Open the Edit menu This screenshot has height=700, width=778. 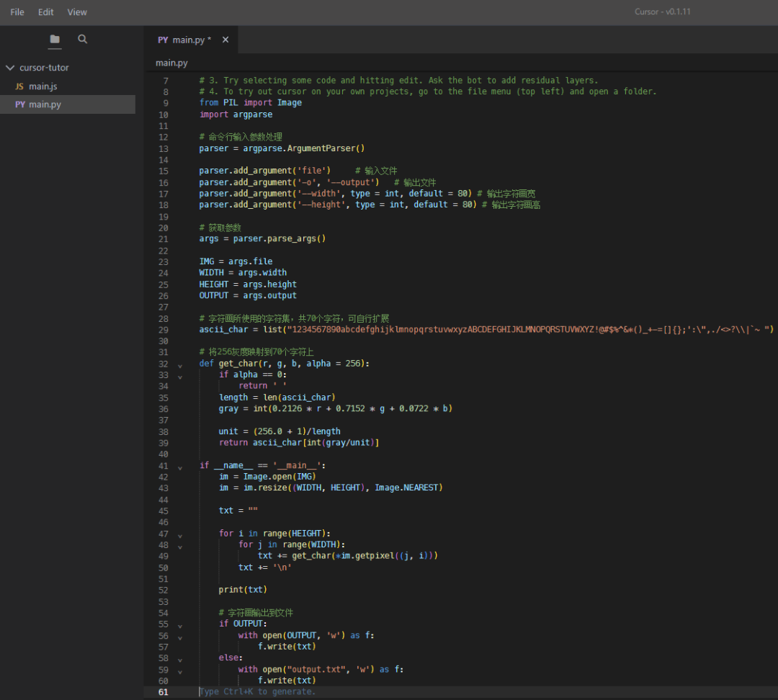click(x=46, y=12)
